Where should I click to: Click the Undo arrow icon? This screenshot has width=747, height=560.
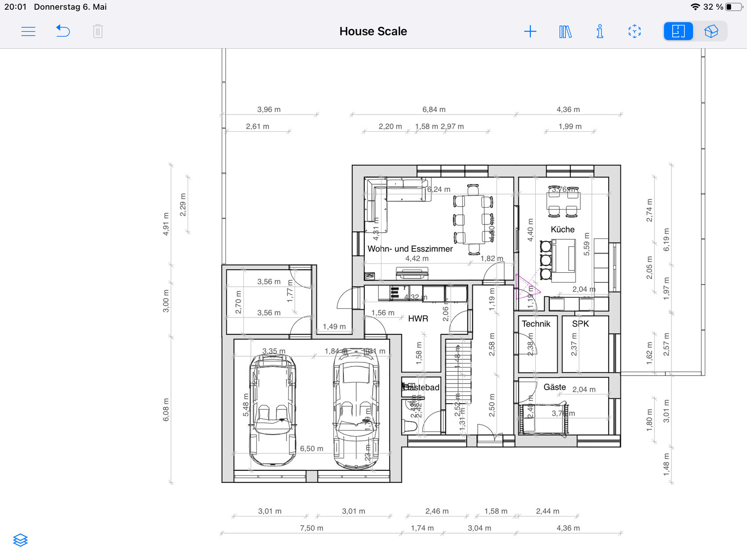(x=63, y=31)
